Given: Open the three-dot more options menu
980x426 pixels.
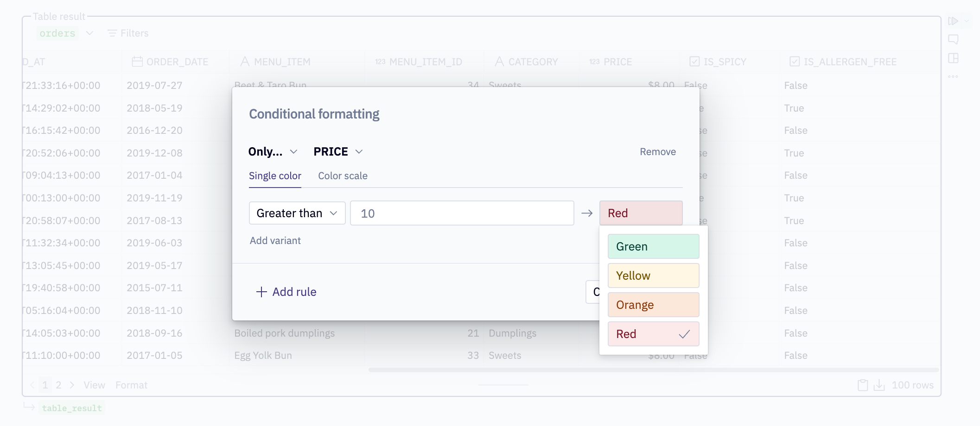Looking at the screenshot, I should [953, 76].
